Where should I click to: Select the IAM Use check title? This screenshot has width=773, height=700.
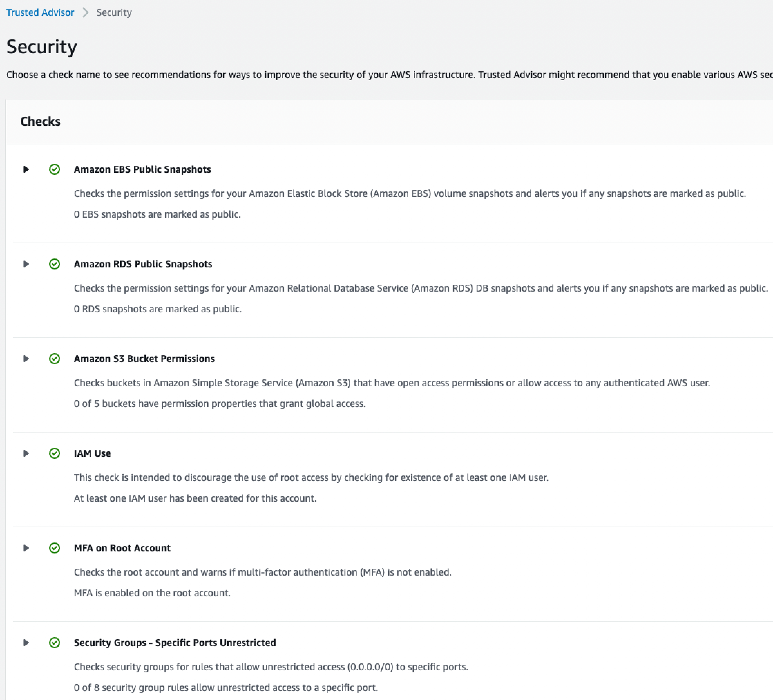coord(92,453)
